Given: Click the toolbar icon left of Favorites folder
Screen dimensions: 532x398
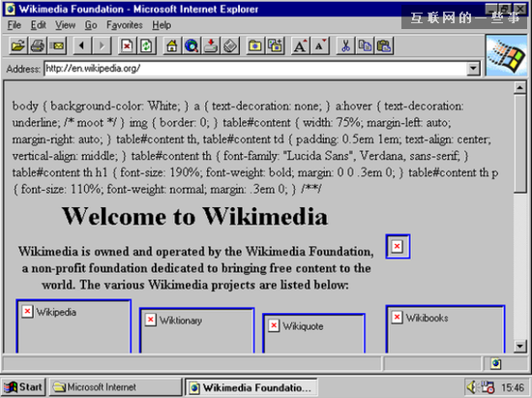Looking at the screenshot, I should 230,46.
